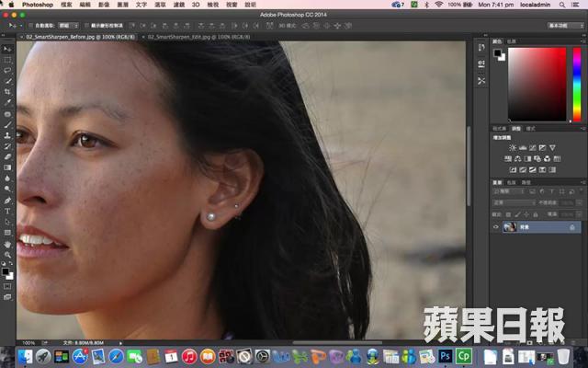Viewport: 588px width, 368px height.
Task: Select the Brush tool
Action: [x=7, y=125]
